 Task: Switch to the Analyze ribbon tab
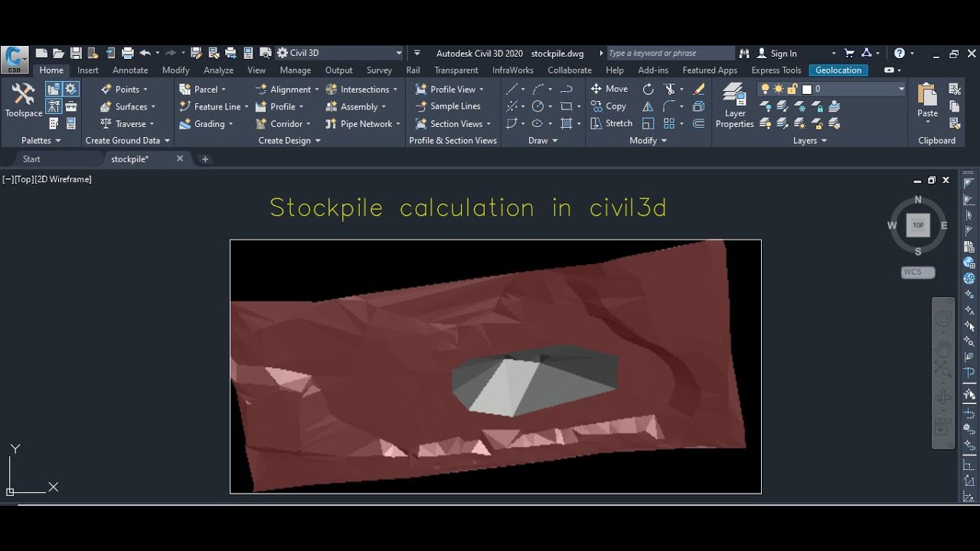tap(218, 70)
